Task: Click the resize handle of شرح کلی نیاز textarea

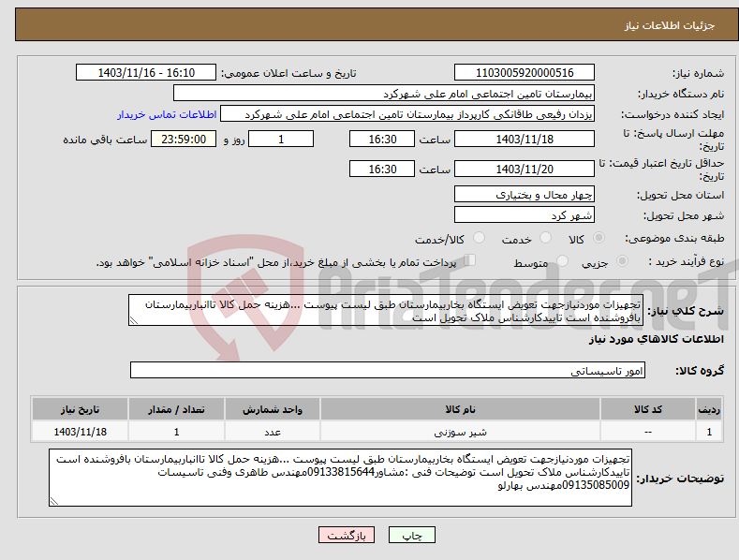Action: (x=134, y=320)
